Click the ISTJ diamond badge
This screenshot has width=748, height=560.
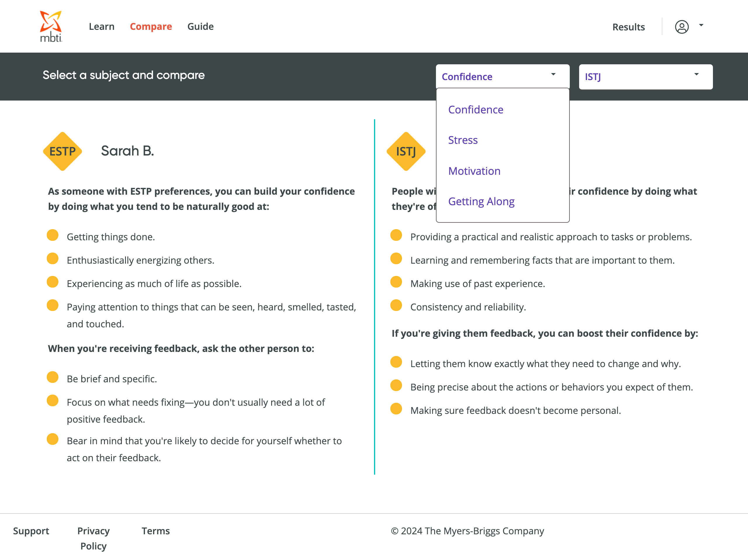tap(406, 151)
